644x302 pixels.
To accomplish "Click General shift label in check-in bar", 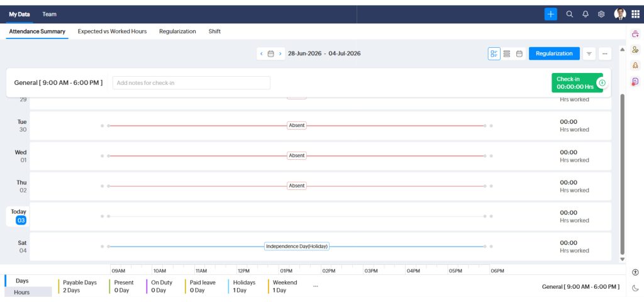I will [58, 82].
